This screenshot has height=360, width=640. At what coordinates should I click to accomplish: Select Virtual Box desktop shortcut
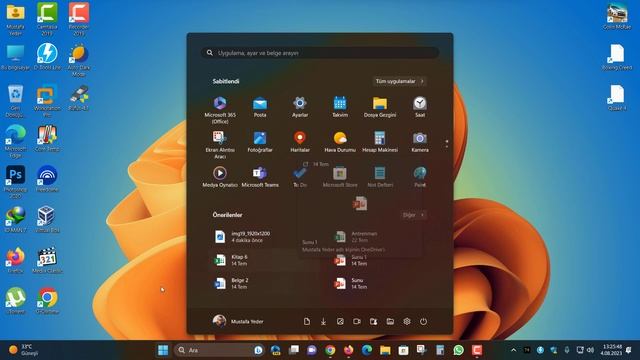click(47, 220)
